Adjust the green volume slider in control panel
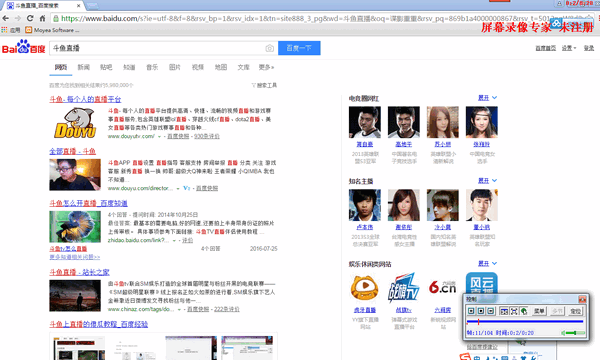 coord(574,333)
